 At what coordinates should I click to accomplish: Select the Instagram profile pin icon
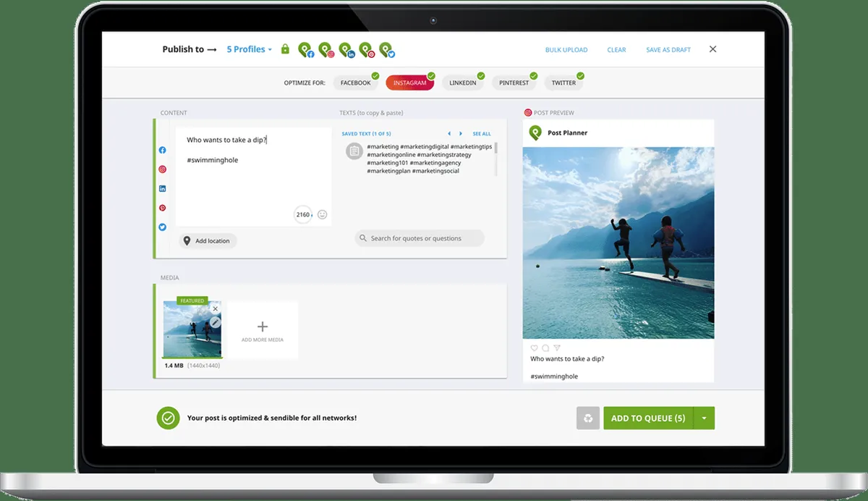tap(326, 49)
